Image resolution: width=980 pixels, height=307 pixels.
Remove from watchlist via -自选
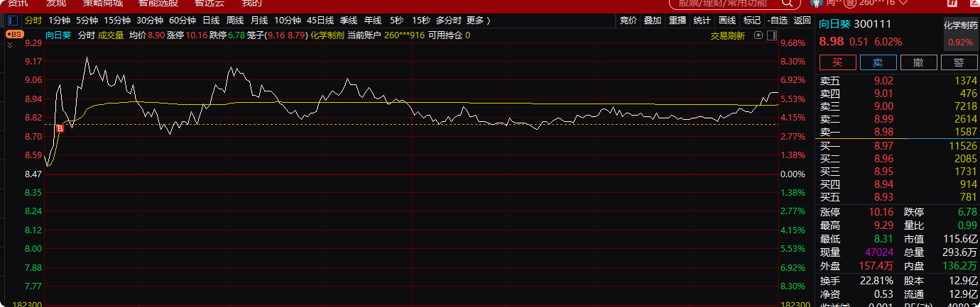point(777,21)
